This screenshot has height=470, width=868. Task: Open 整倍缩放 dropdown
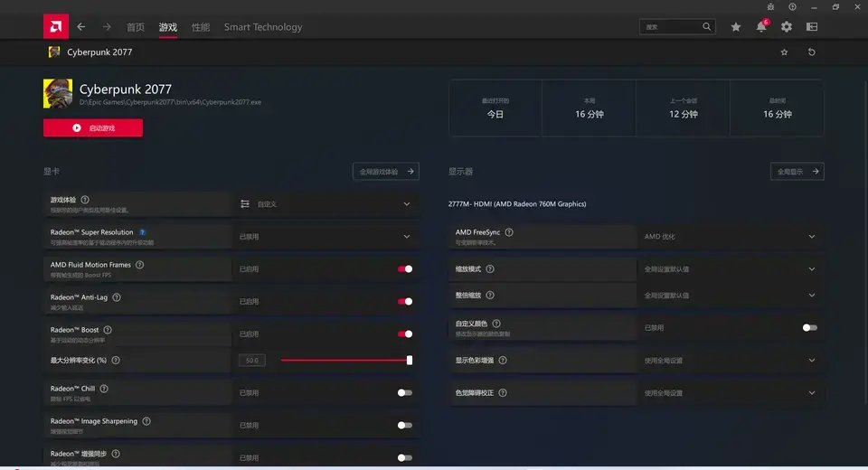(731, 295)
